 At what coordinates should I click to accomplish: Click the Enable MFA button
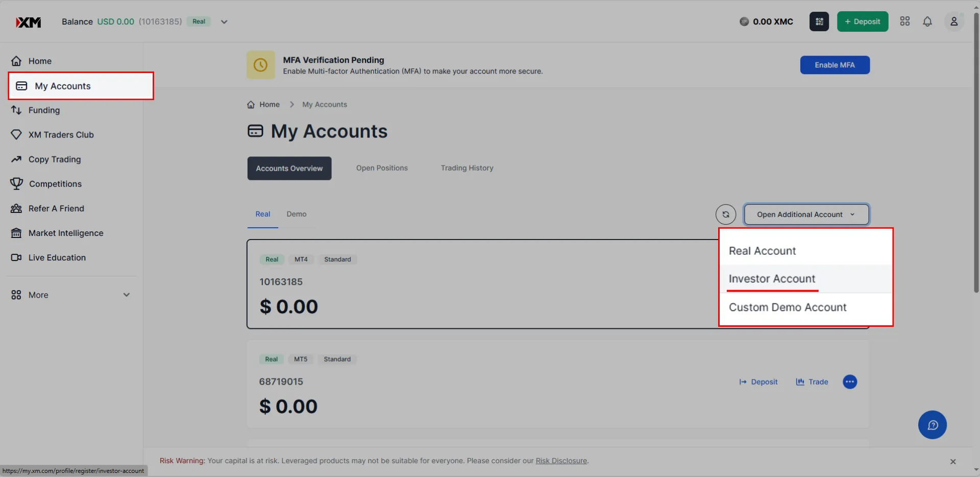[x=835, y=65]
